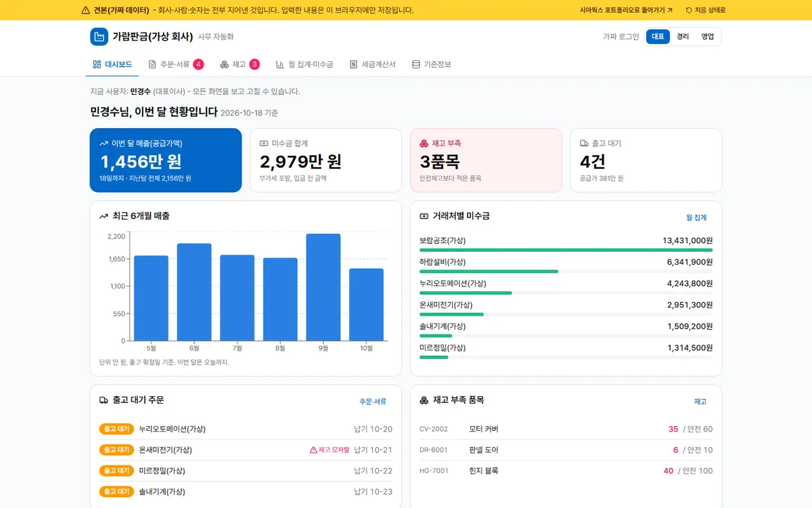Click the 월 집계 link in 거래처별 미수금
The height and width of the screenshot is (508, 812).
(x=696, y=217)
